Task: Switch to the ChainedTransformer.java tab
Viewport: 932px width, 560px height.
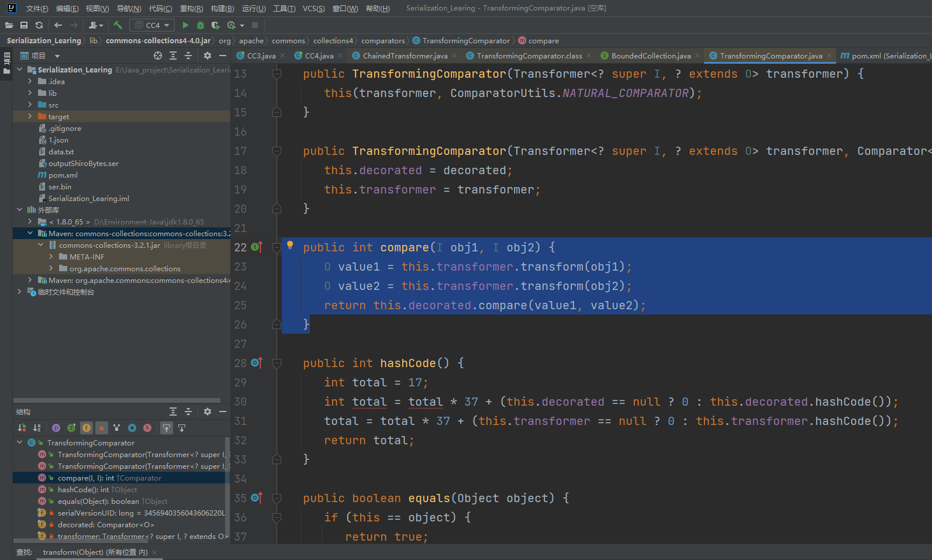Action: [405, 56]
